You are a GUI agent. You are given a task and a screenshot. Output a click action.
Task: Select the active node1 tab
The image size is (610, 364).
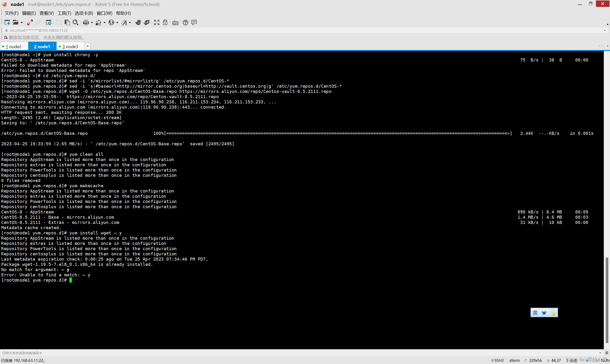click(42, 46)
